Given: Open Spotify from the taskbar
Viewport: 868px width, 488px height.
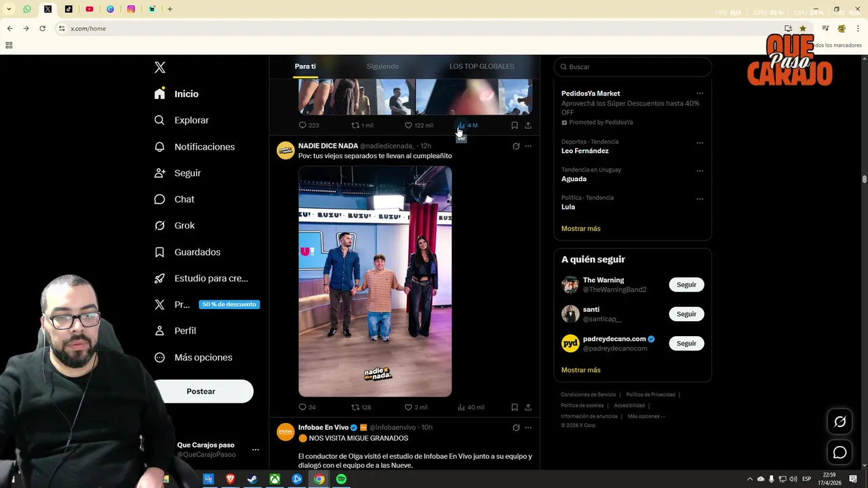Looking at the screenshot, I should pos(341,479).
